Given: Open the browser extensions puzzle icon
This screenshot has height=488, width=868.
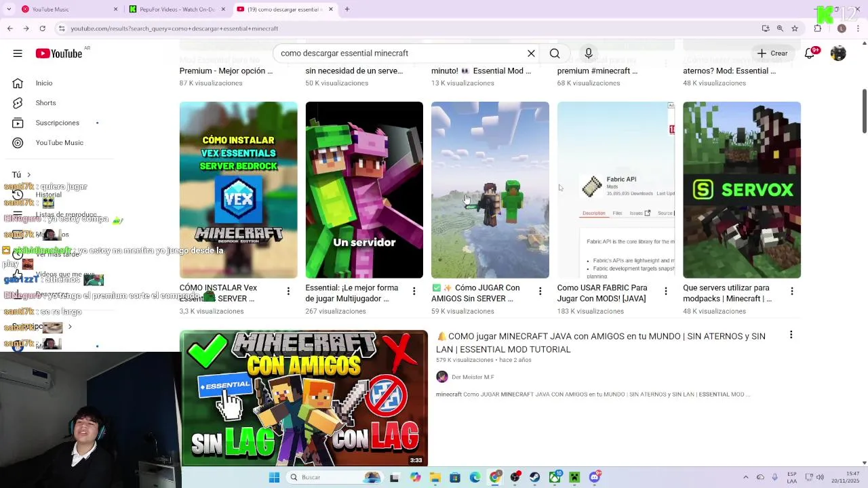Looking at the screenshot, I should click(x=818, y=28).
